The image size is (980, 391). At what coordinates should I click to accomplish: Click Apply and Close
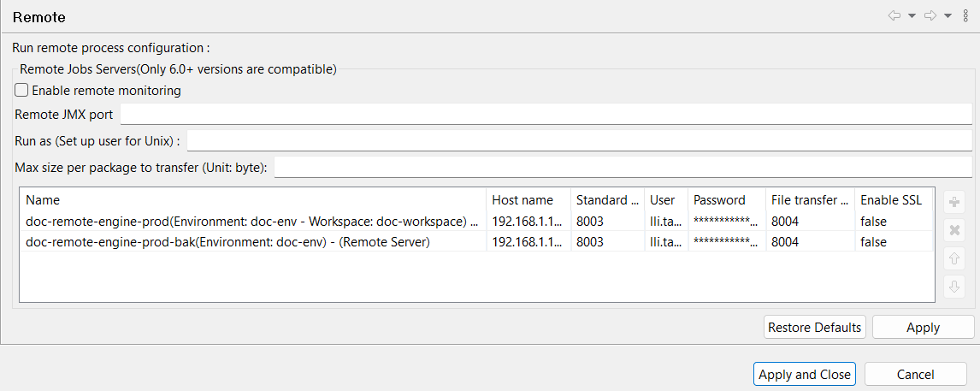point(804,374)
